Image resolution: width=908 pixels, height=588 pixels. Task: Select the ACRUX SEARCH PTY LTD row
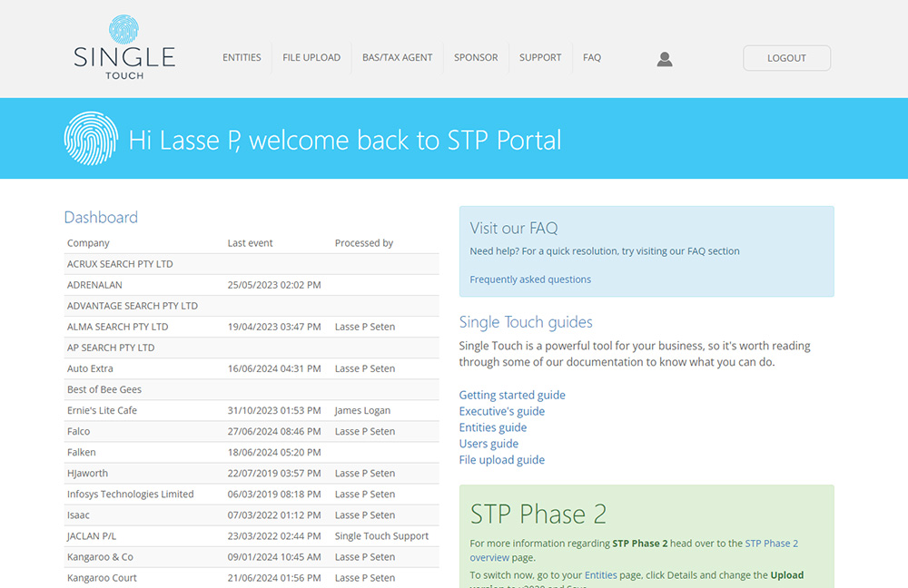(252, 264)
